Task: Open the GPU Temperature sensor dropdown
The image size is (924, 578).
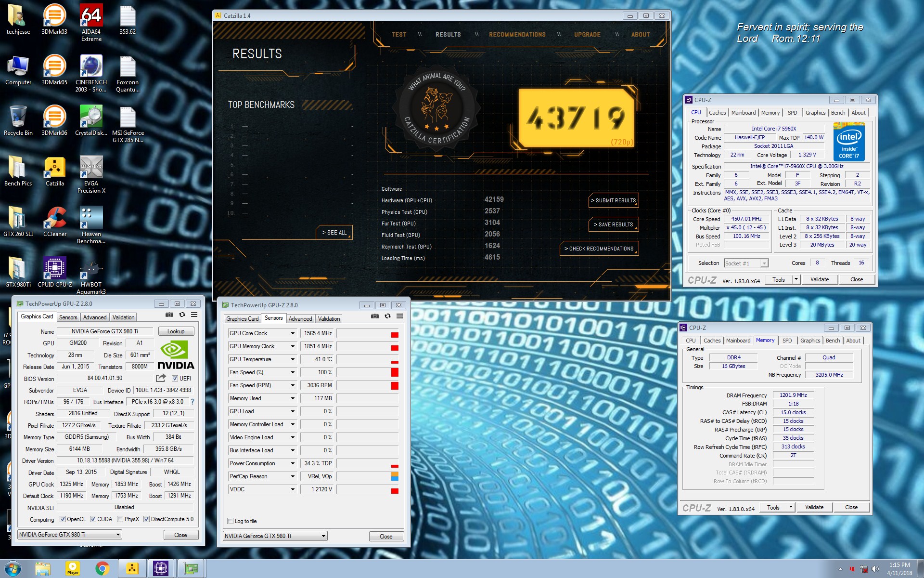Action: tap(293, 359)
